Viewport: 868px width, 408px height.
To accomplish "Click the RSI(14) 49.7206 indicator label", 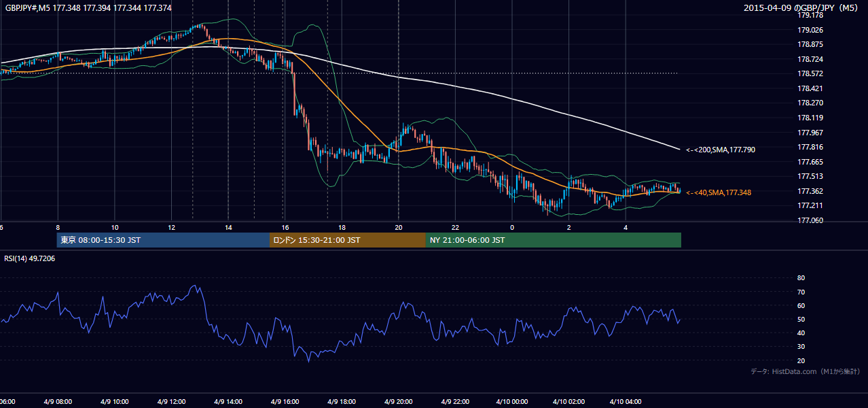I will [30, 258].
